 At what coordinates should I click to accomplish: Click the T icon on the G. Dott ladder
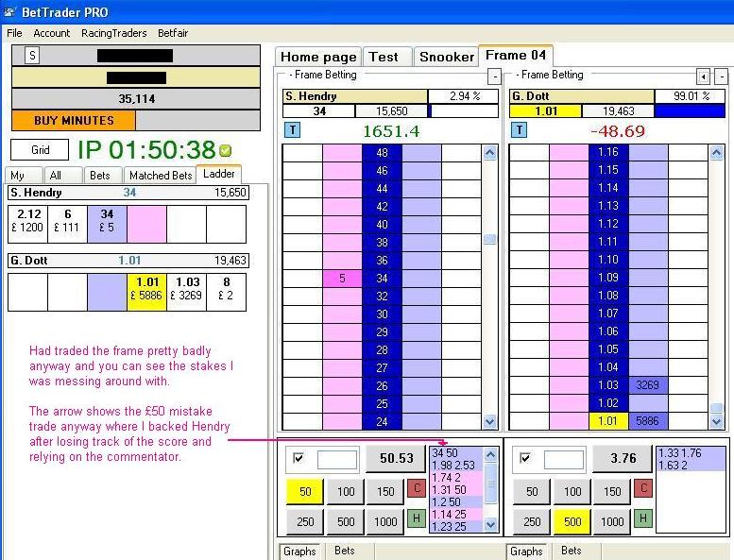click(x=520, y=130)
